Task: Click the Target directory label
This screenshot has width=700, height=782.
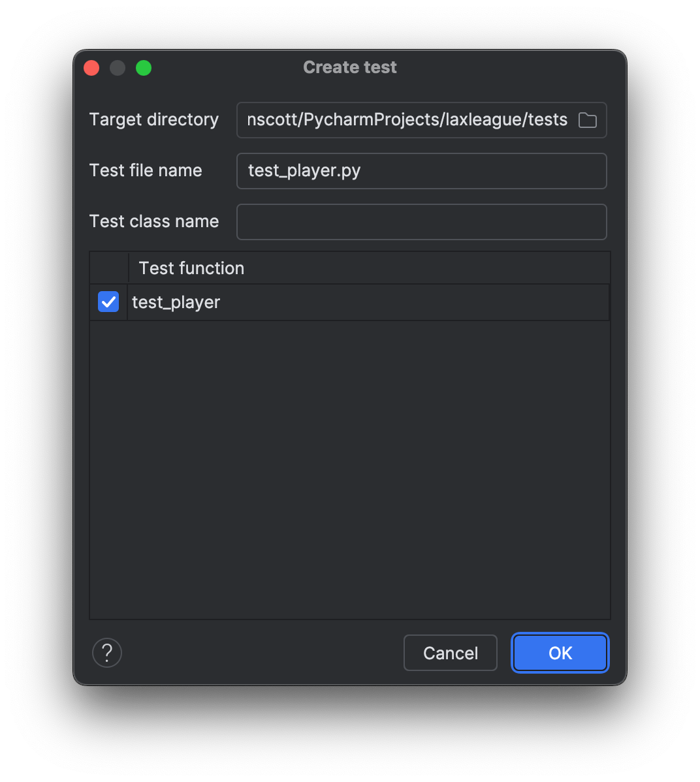Action: coord(154,120)
